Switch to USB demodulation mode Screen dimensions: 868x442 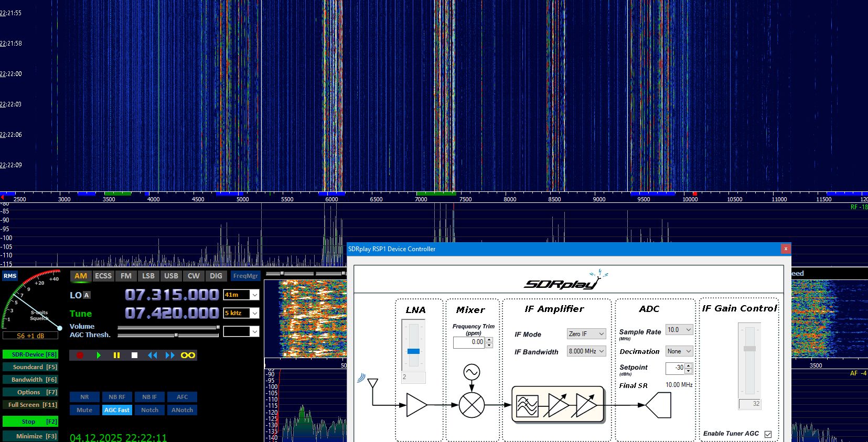[x=171, y=276]
